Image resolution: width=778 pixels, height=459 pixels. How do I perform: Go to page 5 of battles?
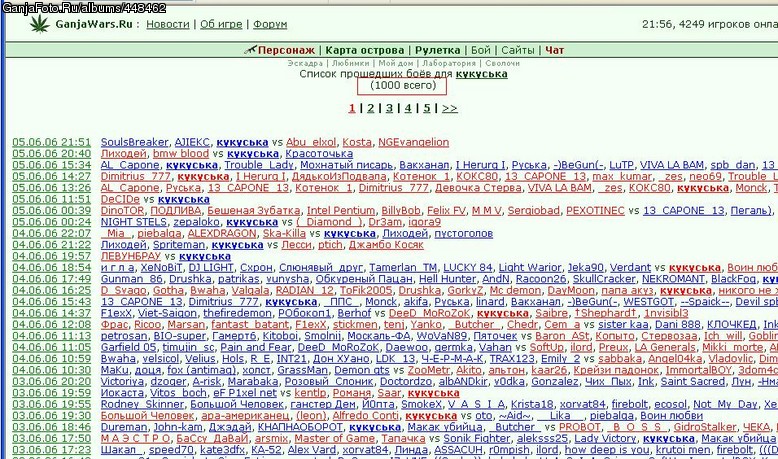(x=427, y=108)
